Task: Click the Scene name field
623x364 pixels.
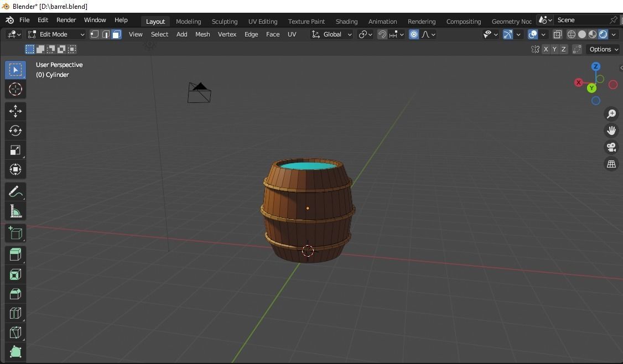Action: point(582,20)
